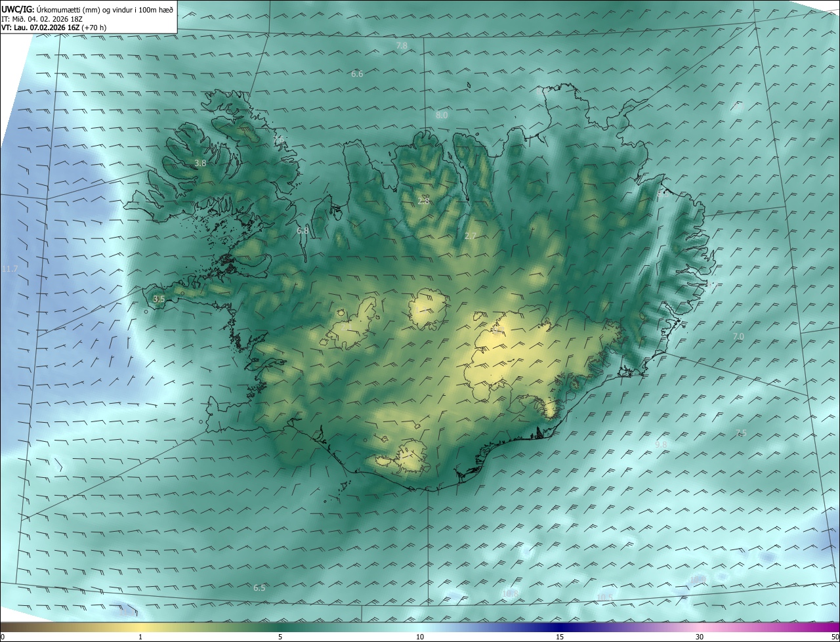Click the colorbar tick label '50'
Image resolution: width=840 pixels, height=642 pixels.
pos(835,637)
